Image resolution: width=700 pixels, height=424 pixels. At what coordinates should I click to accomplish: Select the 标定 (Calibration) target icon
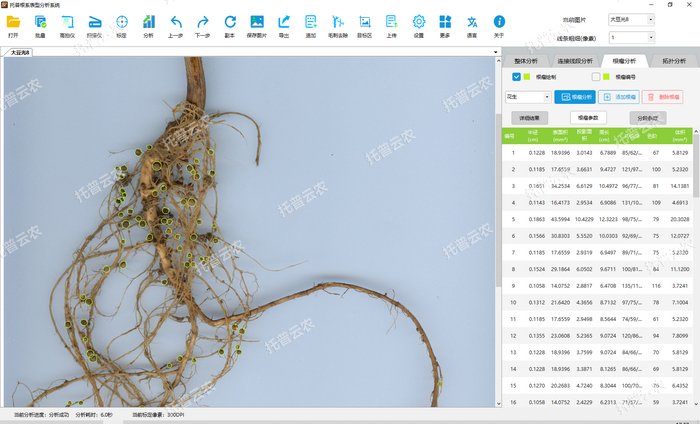[x=121, y=22]
